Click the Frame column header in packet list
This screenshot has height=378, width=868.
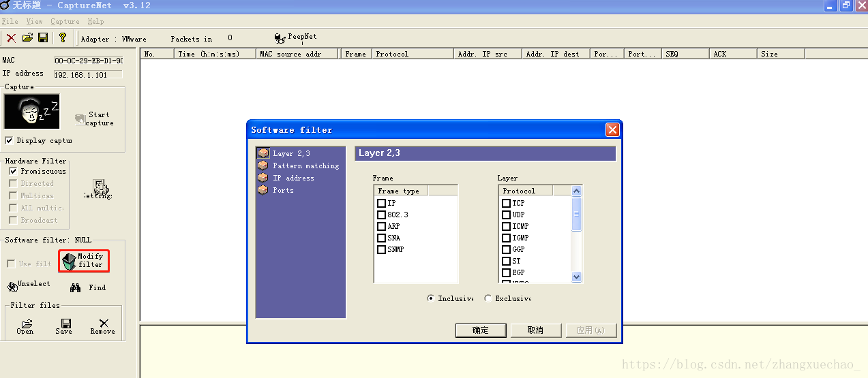356,54
